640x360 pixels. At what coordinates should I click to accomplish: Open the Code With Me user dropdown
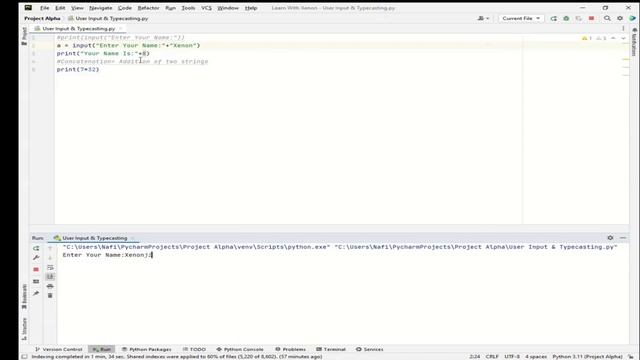point(483,18)
